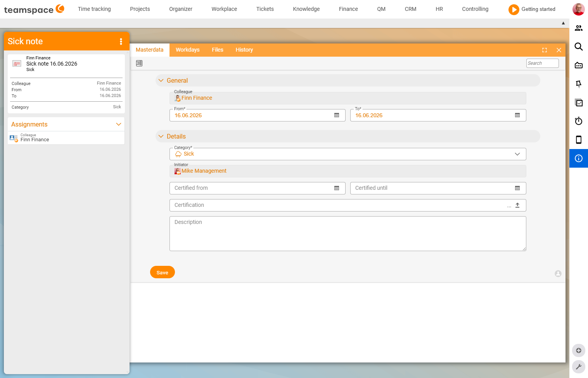Open Mike Management initiator link
The height and width of the screenshot is (378, 588).
(204, 171)
